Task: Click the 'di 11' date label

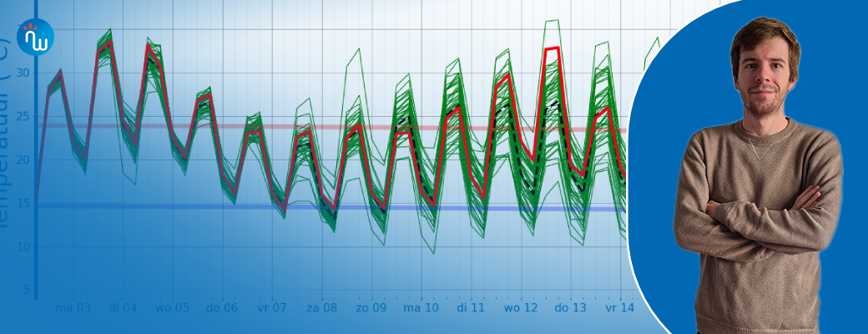Action: click(471, 307)
